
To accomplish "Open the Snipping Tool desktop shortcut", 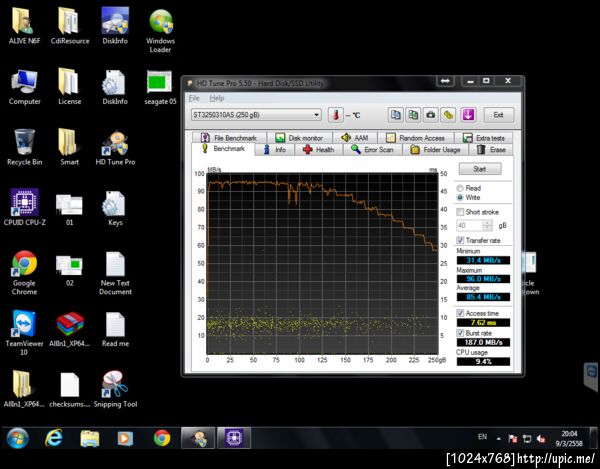I will (x=115, y=389).
